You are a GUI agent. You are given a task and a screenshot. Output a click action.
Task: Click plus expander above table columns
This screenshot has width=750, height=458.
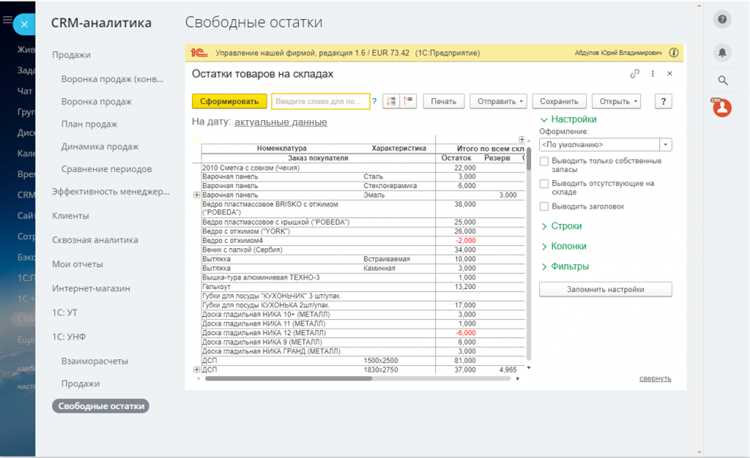[521, 140]
